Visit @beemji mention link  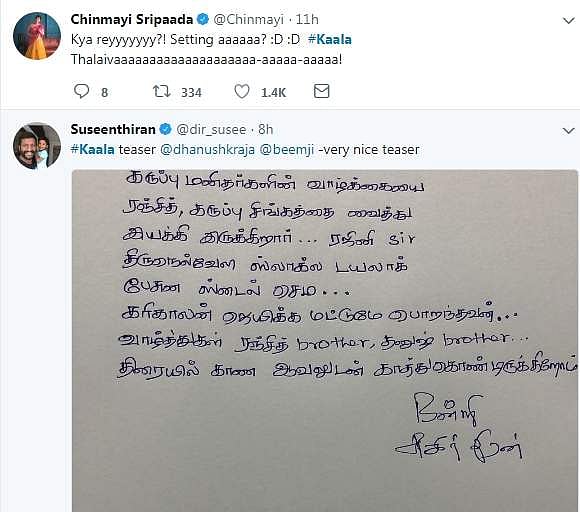pos(287,149)
